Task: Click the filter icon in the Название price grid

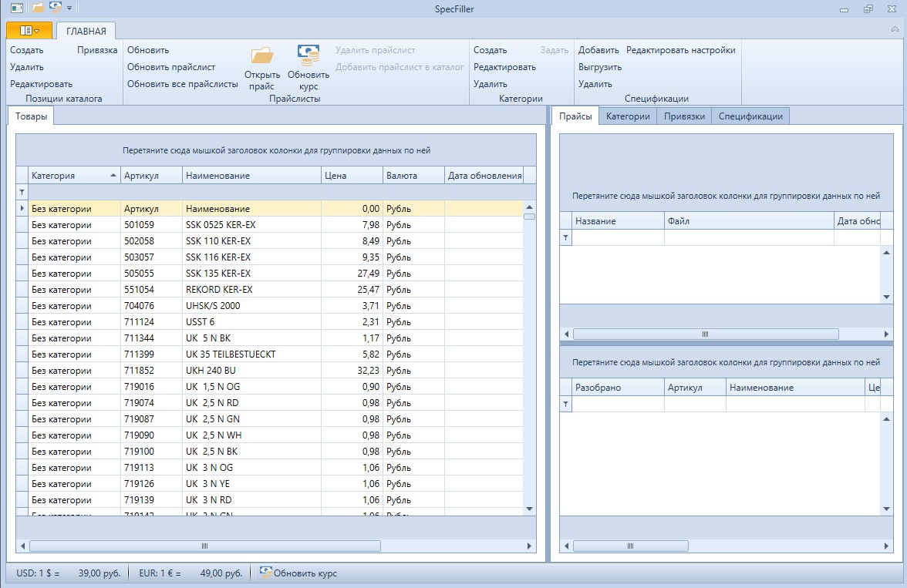Action: (x=565, y=238)
